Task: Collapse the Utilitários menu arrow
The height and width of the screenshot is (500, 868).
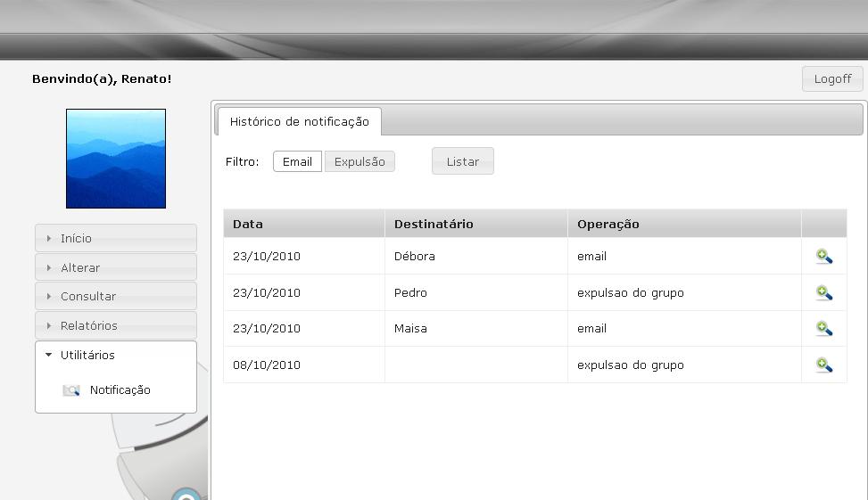Action: coord(49,355)
